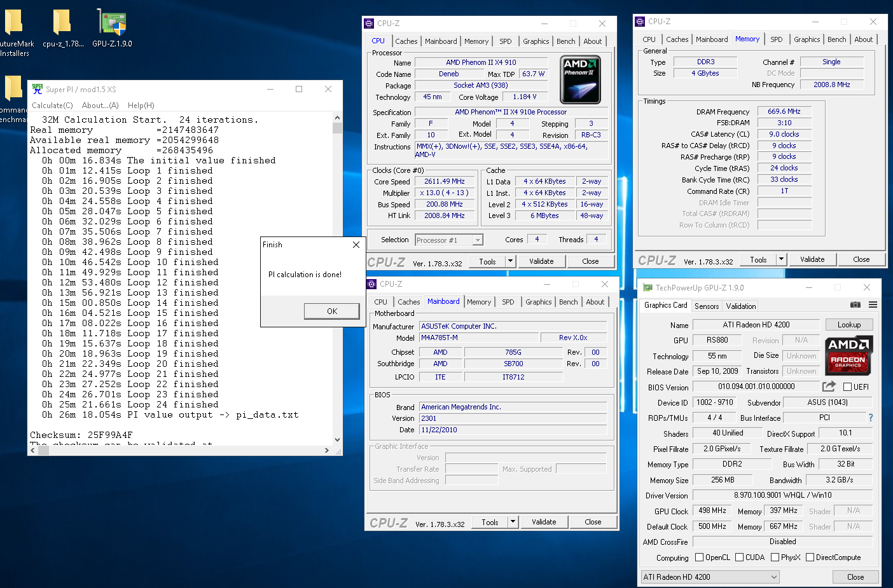The image size is (893, 588).
Task: Click the Socket AM3 (938) package value
Action: [x=481, y=86]
